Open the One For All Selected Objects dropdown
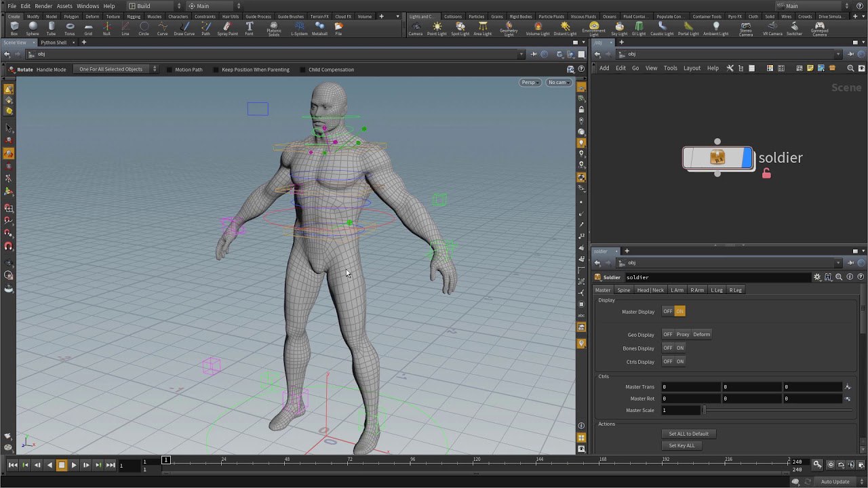This screenshot has width=868, height=488. [x=116, y=69]
